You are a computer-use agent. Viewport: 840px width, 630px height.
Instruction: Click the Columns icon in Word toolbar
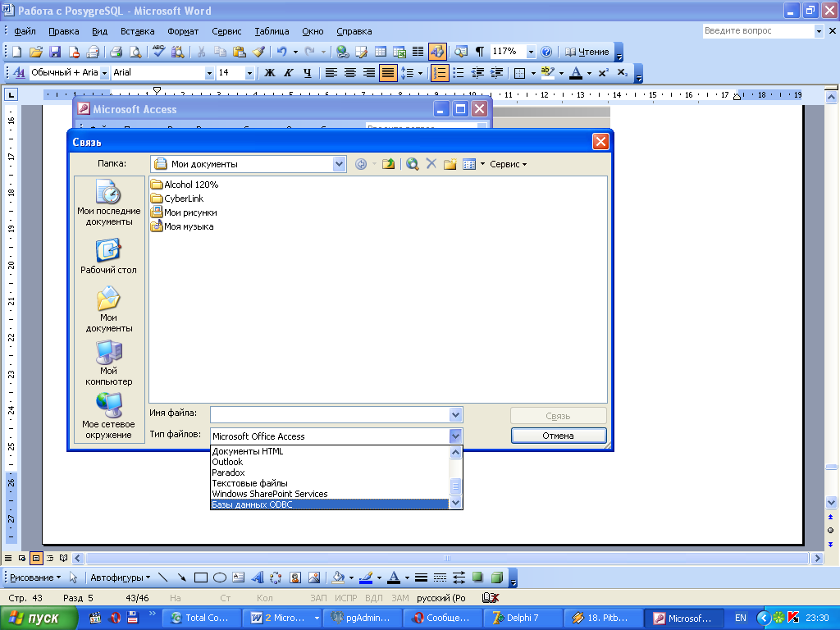click(418, 52)
